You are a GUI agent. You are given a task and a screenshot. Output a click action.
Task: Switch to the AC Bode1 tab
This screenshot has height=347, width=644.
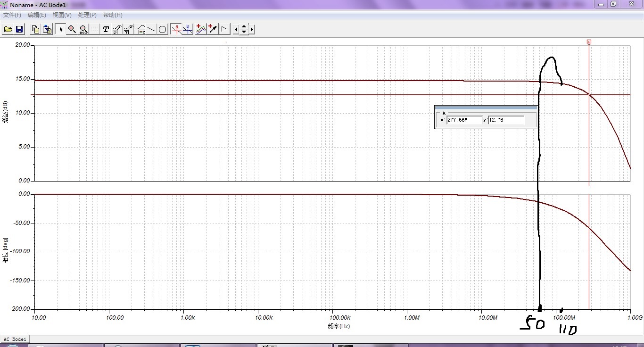pyautogui.click(x=15, y=339)
